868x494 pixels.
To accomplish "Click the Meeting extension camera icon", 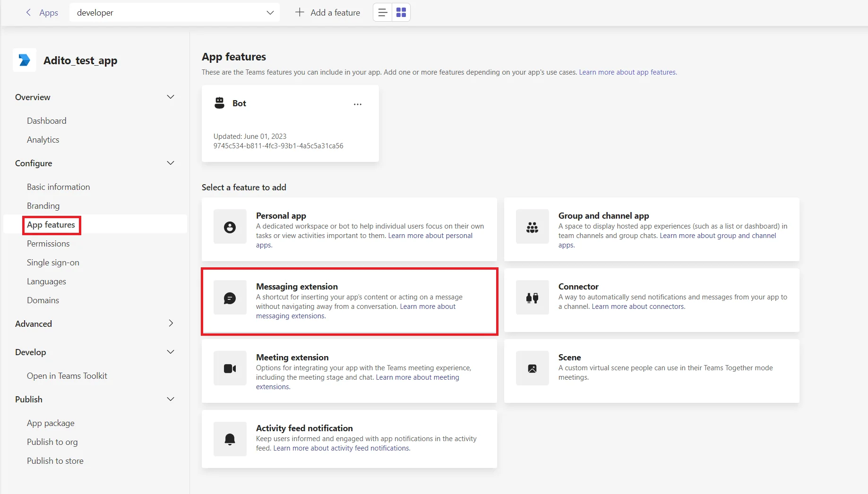I will [x=230, y=368].
